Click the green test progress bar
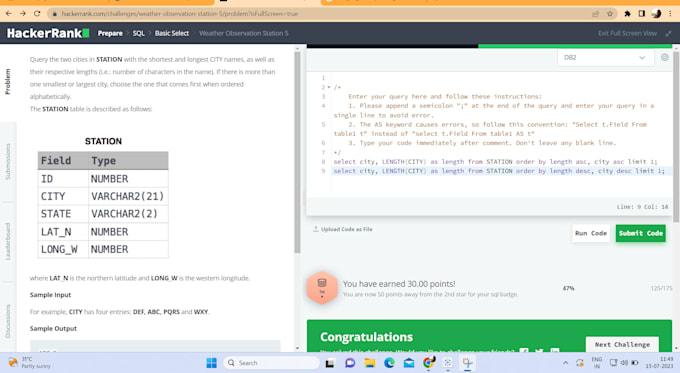Viewport: 680px width, 373px height. click(x=575, y=46)
